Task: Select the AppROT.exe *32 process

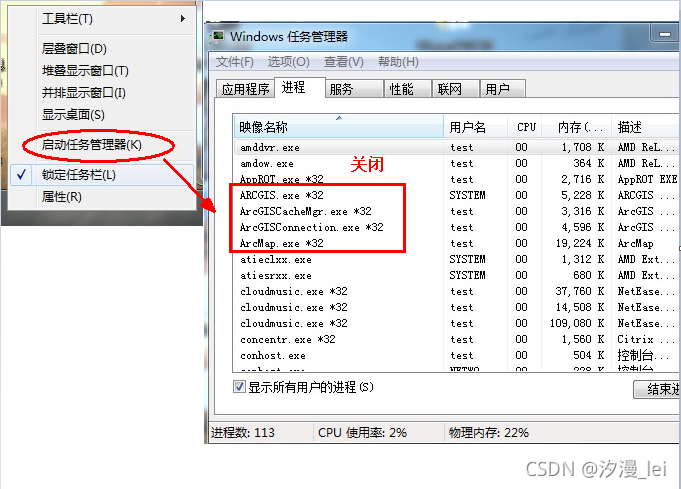Action: click(456, 179)
